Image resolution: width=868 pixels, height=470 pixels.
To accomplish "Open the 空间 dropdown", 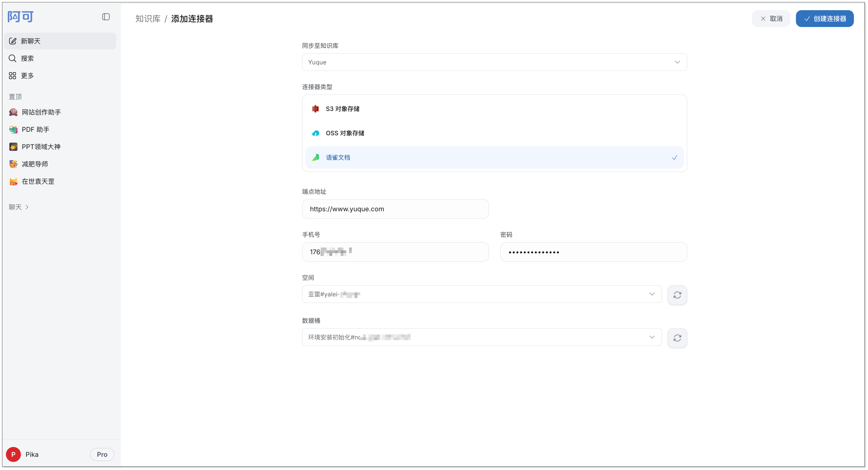I will point(482,294).
